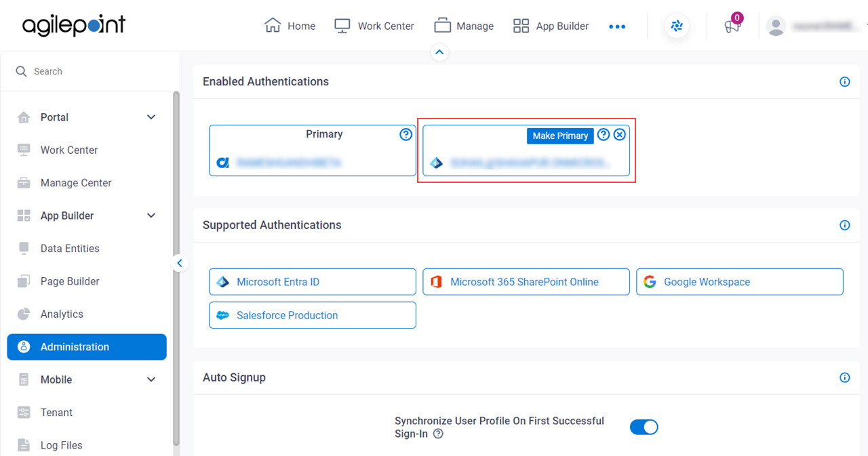Screen dimensions: 868x456
Task: Click the megaphone notifications icon
Action: [x=732, y=26]
